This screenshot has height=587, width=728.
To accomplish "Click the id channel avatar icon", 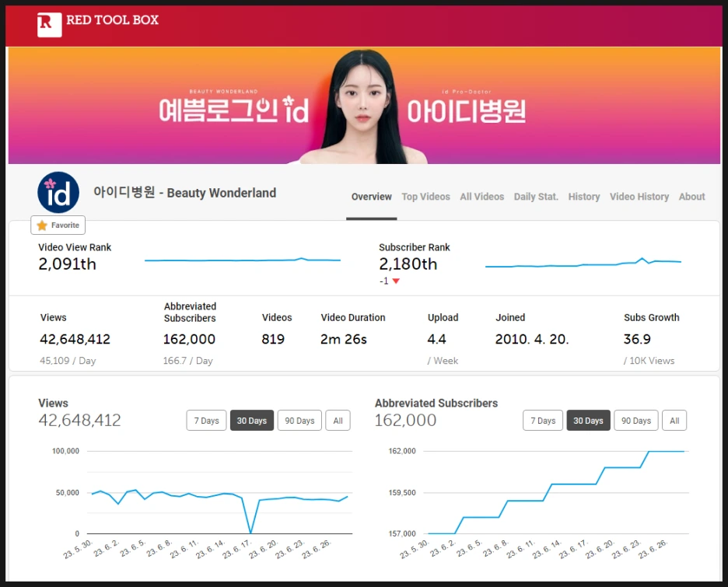I will point(58,193).
